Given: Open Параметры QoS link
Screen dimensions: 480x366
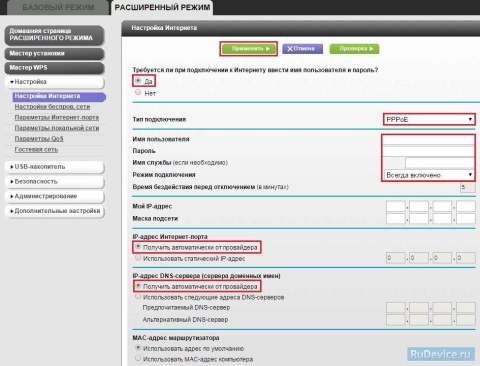Looking at the screenshot, I should (x=39, y=139).
